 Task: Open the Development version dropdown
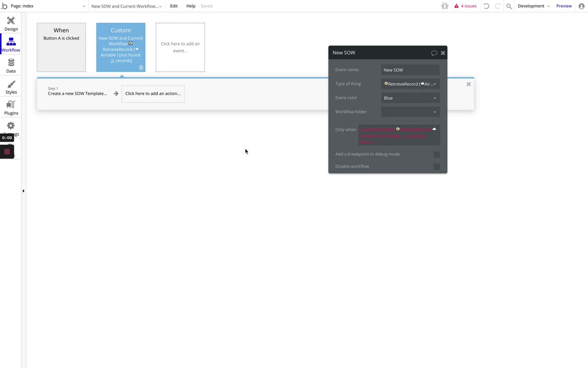click(533, 6)
